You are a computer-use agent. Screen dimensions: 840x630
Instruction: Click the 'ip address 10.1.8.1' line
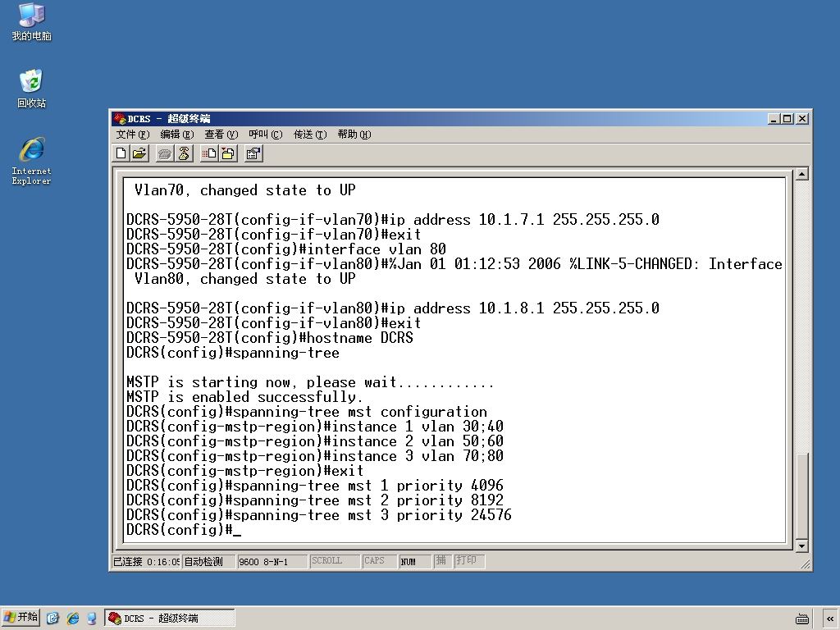click(x=393, y=308)
